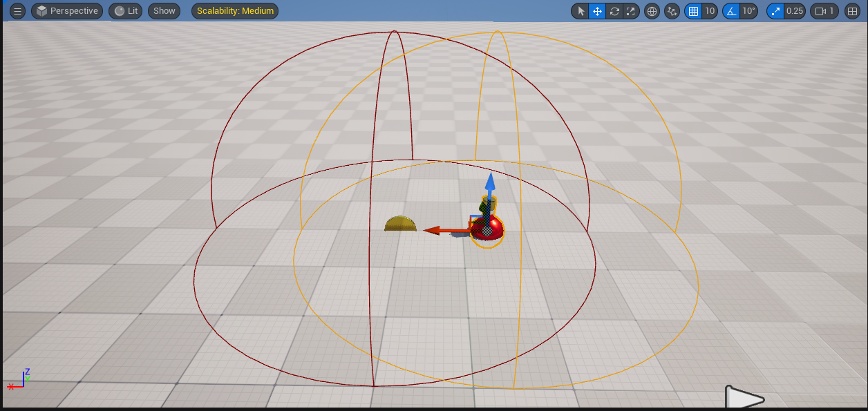This screenshot has width=868, height=411.
Task: Open grid snap size value 10
Action: click(x=710, y=11)
